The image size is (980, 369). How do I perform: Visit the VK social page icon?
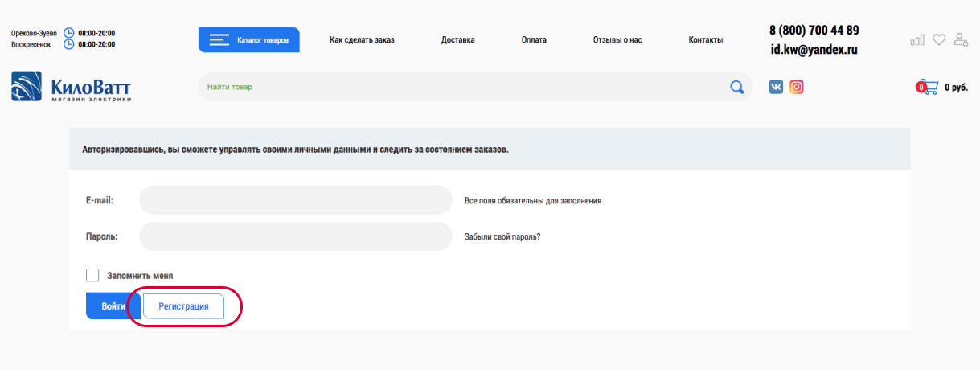click(x=776, y=87)
